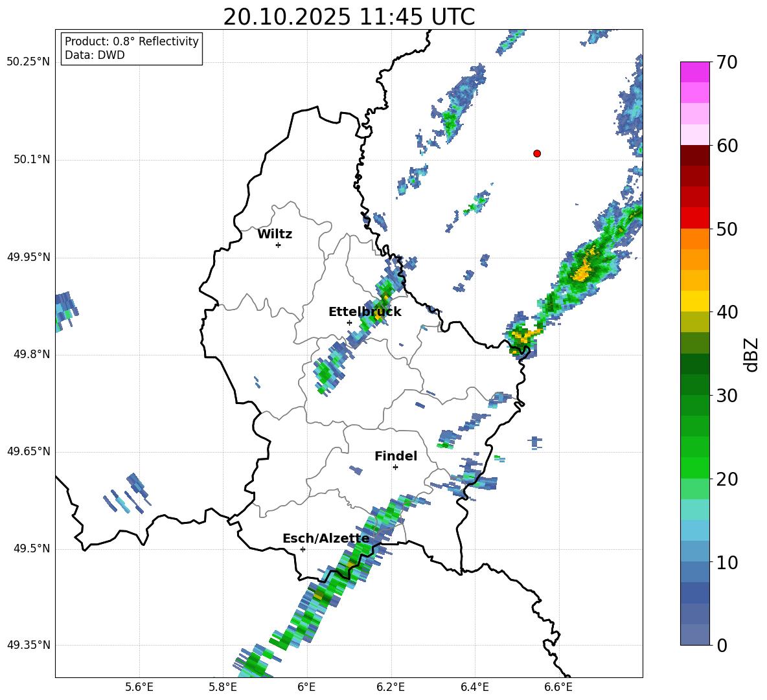This screenshot has width=767, height=700.
Task: Click the Wiltz station cross marker
Action: [x=279, y=245]
